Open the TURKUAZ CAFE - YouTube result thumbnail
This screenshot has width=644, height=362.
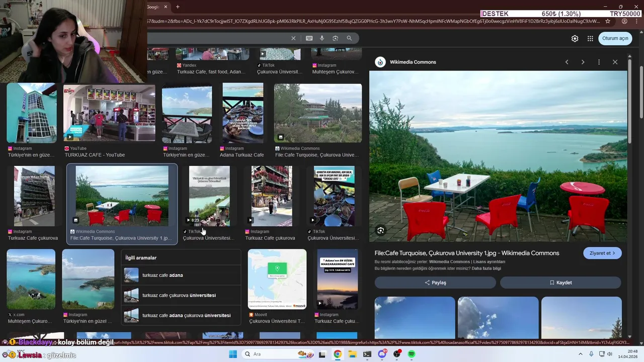point(109,113)
